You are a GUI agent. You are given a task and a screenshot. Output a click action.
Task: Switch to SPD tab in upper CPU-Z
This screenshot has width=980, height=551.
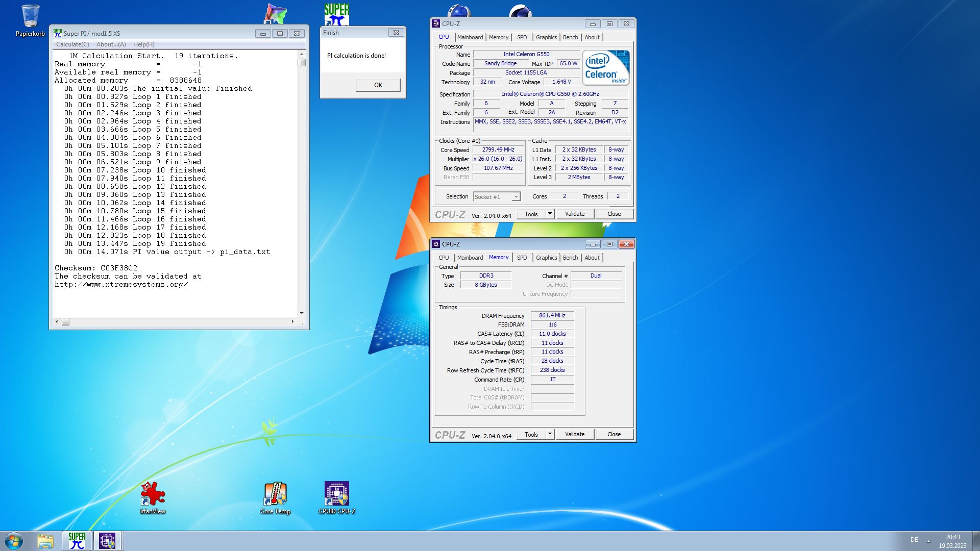coord(522,37)
